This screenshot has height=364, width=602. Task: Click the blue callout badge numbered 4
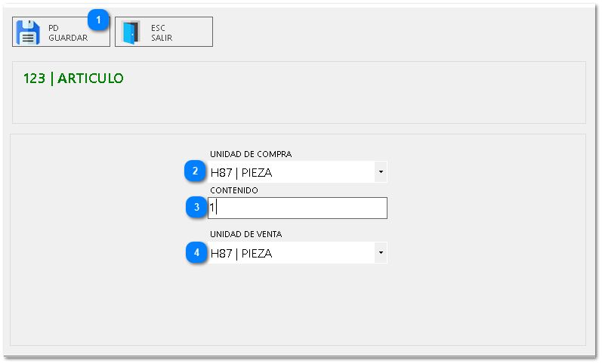(196, 253)
